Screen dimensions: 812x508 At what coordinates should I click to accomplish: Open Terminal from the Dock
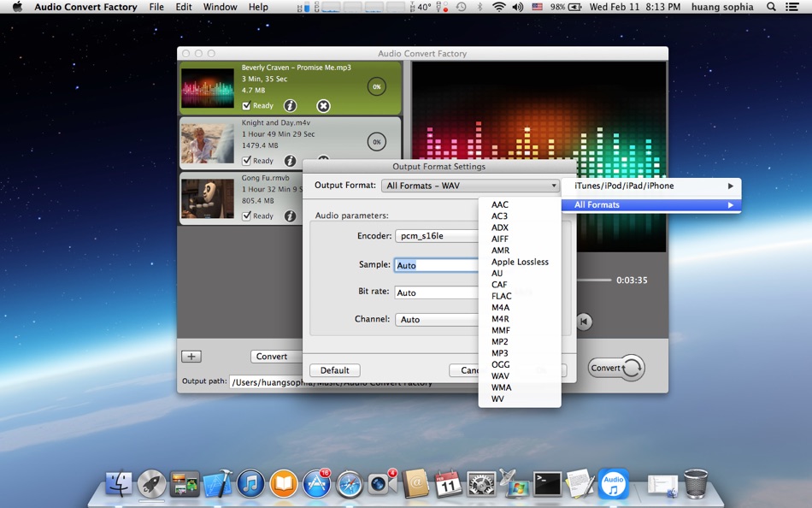click(548, 484)
